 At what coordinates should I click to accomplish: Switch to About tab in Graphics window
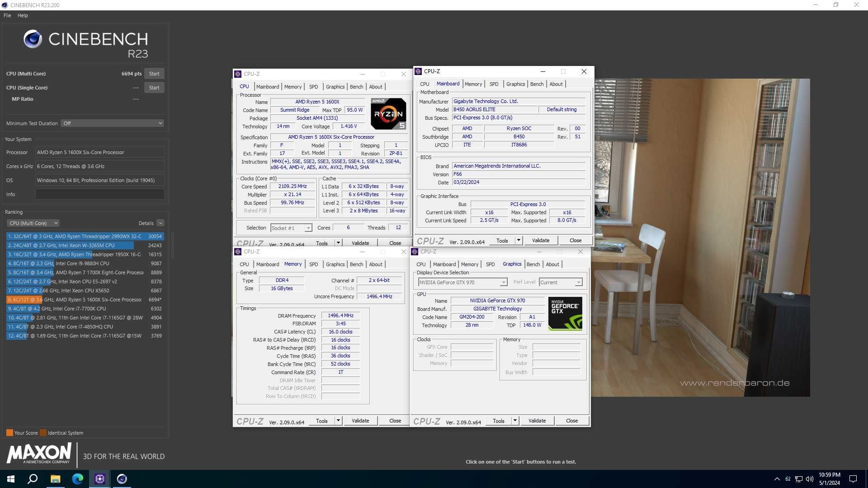pos(552,264)
